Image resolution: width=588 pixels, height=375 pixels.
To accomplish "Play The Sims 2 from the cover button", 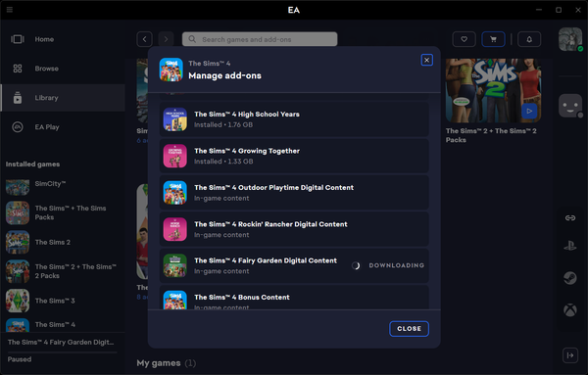I will [x=529, y=111].
